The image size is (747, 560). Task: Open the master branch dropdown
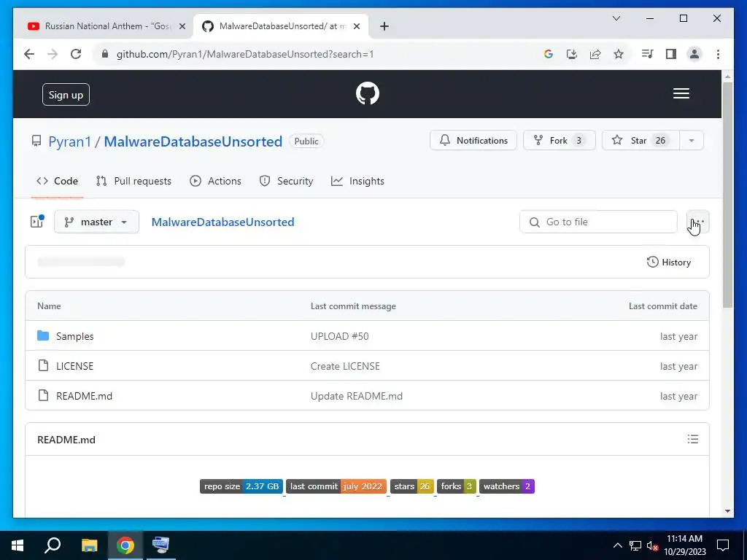(97, 222)
